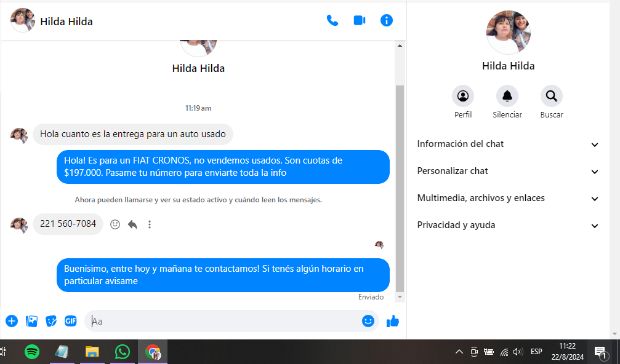The height and width of the screenshot is (364, 620).
Task: Select the 221 560-7084 phone number message
Action: coord(68,224)
